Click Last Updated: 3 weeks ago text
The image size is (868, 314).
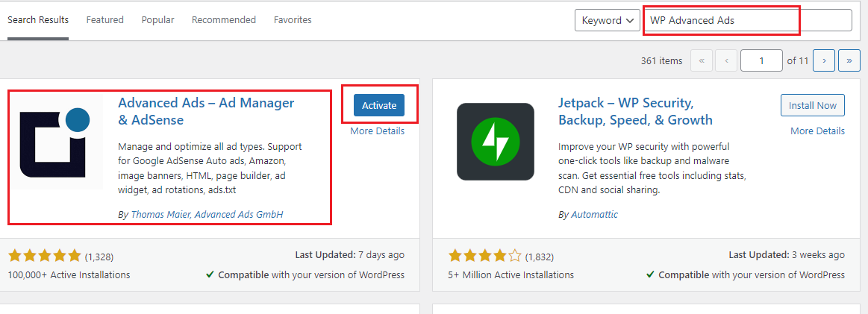787,255
